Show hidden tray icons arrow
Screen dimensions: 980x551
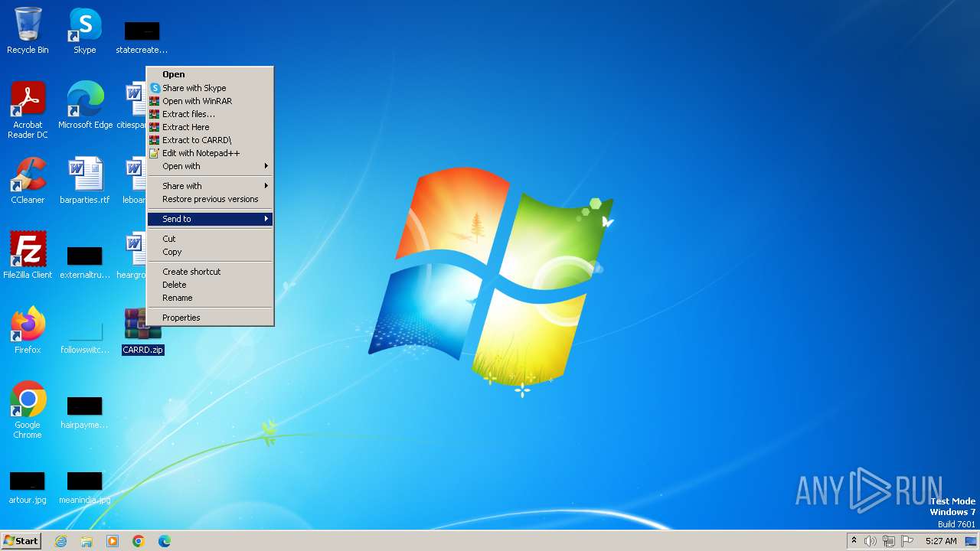(x=854, y=541)
